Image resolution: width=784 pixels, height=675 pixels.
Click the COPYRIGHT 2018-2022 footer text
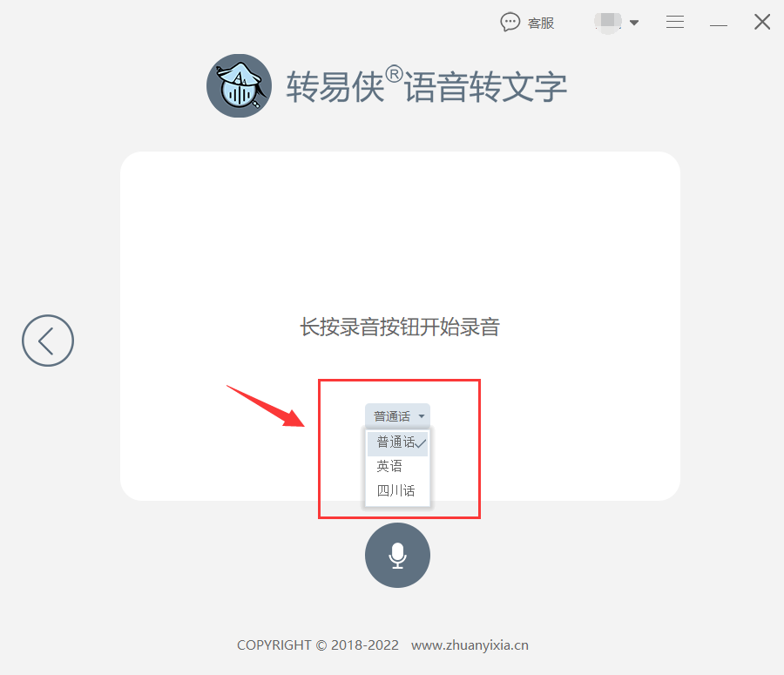pyautogui.click(x=318, y=645)
